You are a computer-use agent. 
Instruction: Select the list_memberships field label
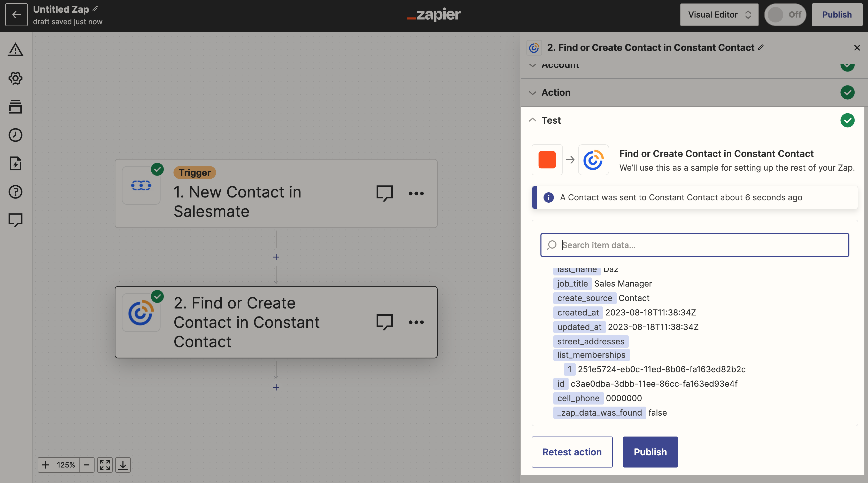591,355
